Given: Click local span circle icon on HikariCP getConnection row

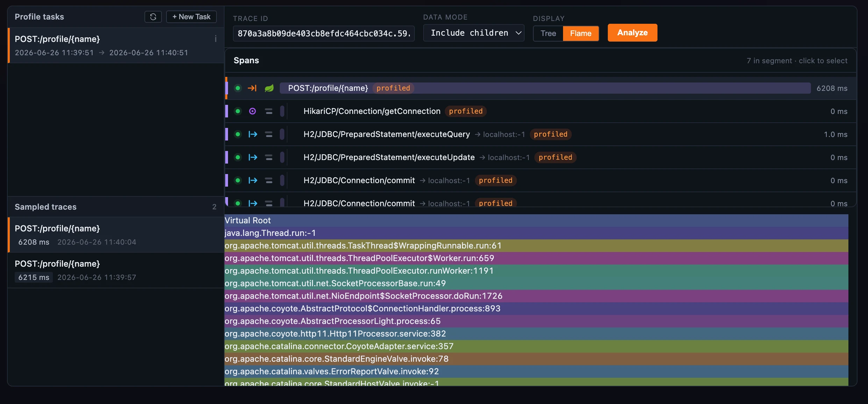Looking at the screenshot, I should pyautogui.click(x=252, y=111).
